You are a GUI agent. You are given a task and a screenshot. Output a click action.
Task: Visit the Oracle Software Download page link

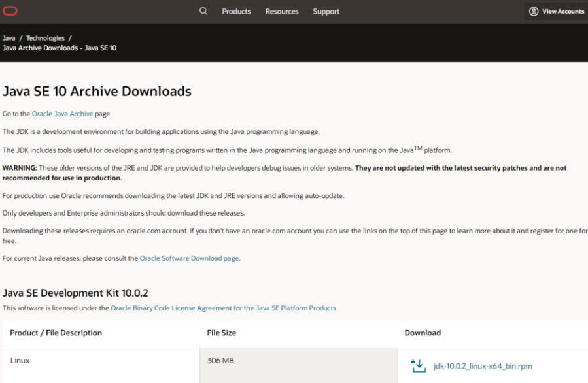pos(189,258)
